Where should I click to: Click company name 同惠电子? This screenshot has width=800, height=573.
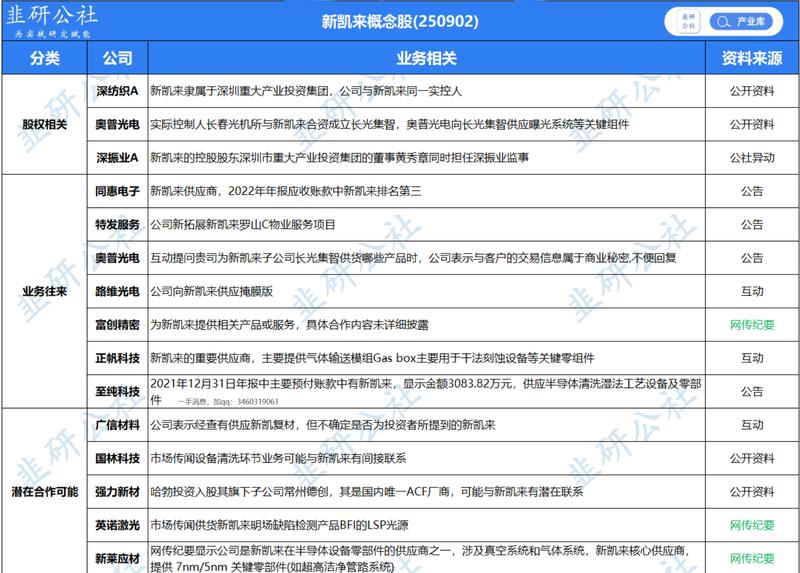(x=117, y=191)
